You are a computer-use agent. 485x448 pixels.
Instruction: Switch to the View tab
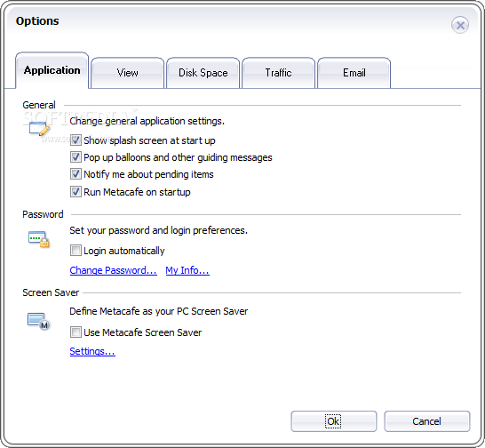click(x=127, y=73)
